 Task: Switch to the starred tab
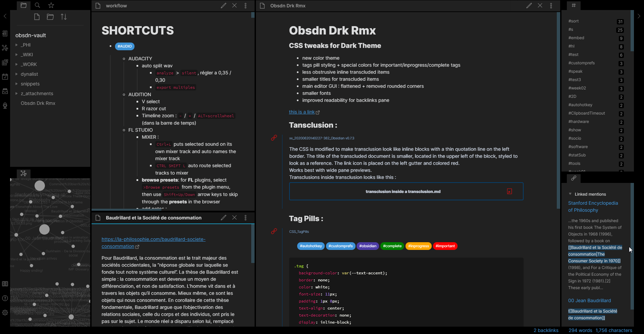click(x=51, y=5)
